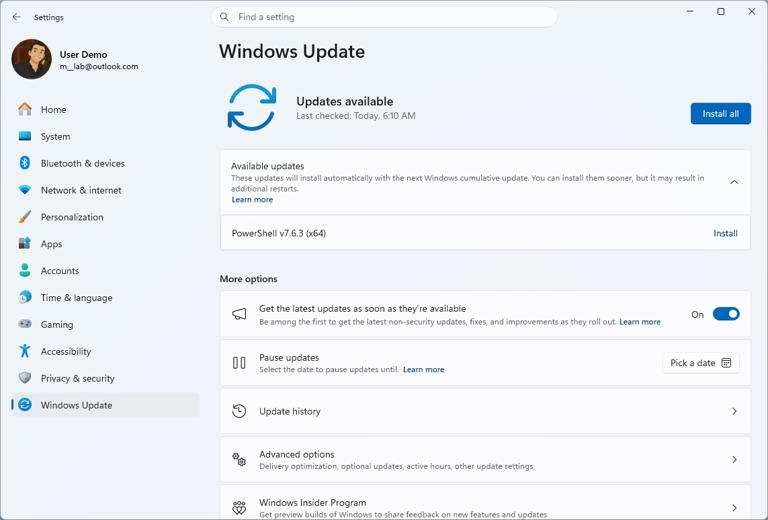Click the Privacy & security shield icon
Viewport: 768px width, 520px height.
[x=24, y=378]
